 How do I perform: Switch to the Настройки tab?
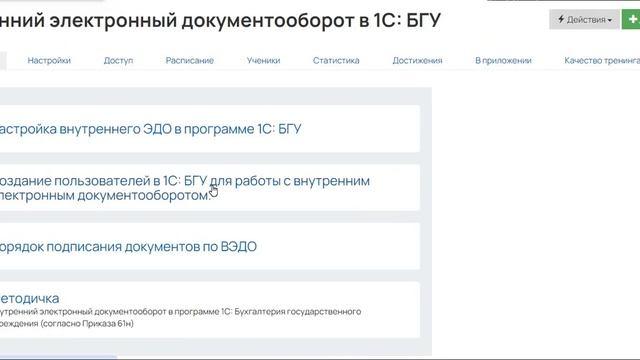pos(49,60)
